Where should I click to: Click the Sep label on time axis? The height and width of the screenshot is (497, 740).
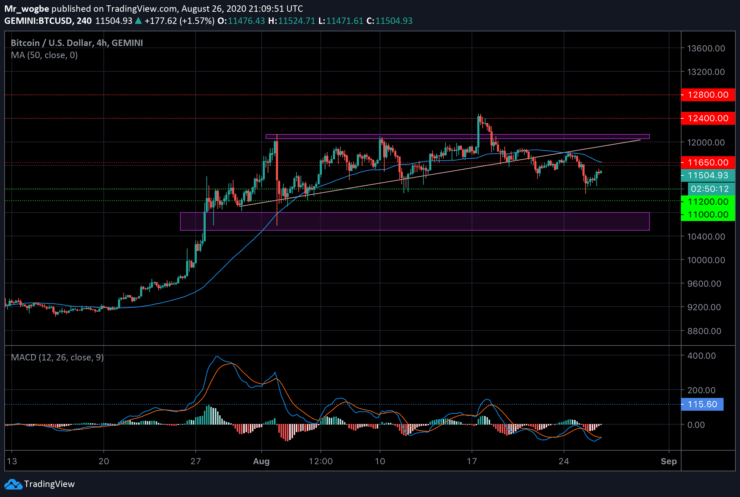[669, 461]
